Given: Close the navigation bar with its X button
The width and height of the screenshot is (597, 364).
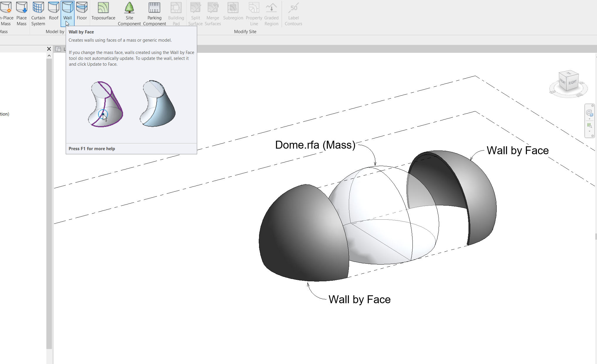Looking at the screenshot, I should point(593,106).
